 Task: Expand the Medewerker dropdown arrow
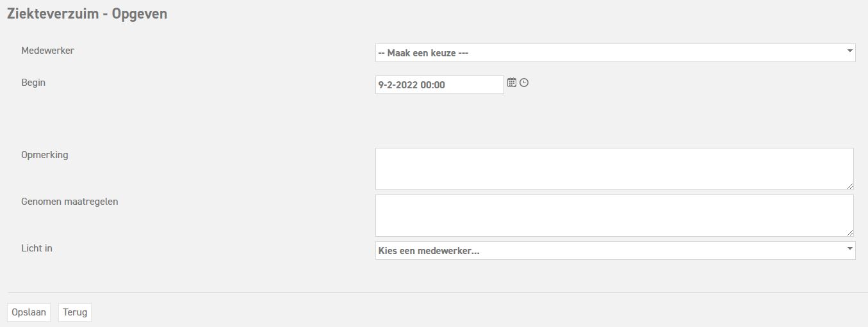point(849,51)
